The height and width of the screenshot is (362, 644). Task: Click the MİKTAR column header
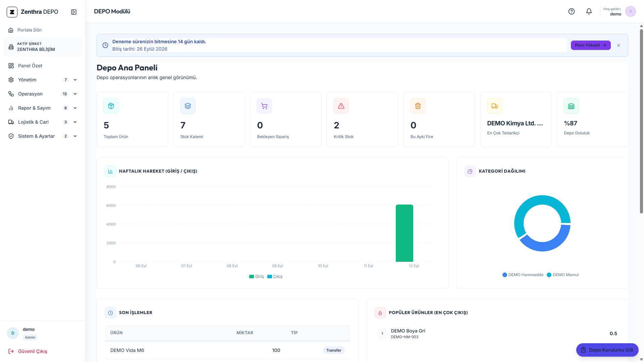point(245,333)
